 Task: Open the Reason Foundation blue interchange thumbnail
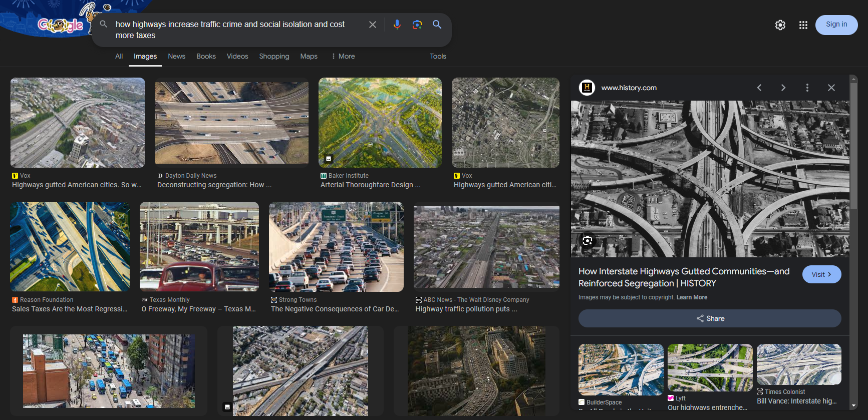(70, 247)
